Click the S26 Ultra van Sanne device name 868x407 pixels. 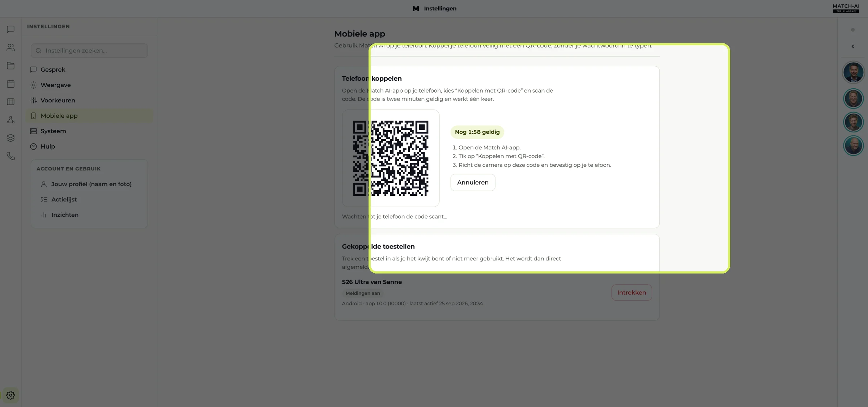372,282
